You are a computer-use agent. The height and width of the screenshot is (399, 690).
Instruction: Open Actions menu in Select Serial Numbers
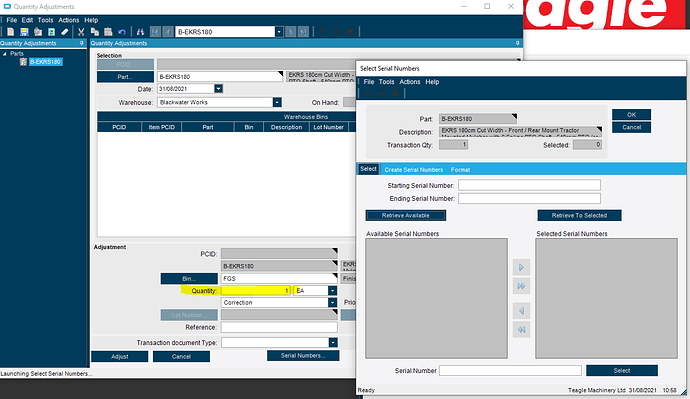[410, 82]
